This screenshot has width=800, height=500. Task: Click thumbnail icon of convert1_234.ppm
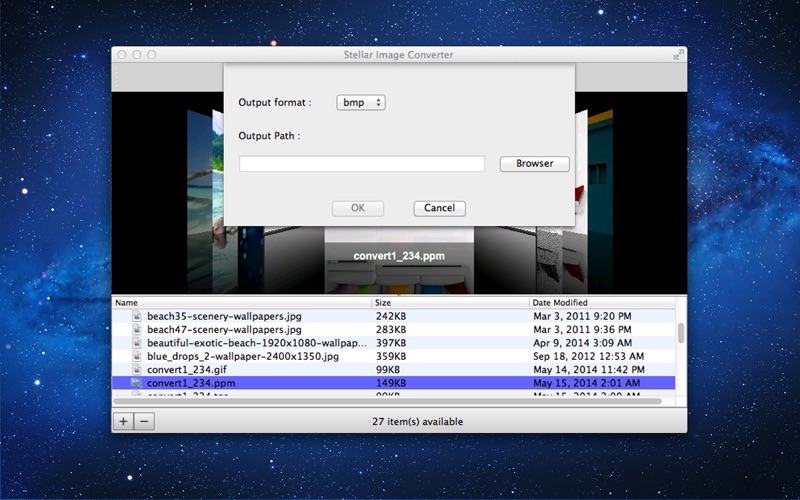(x=137, y=383)
